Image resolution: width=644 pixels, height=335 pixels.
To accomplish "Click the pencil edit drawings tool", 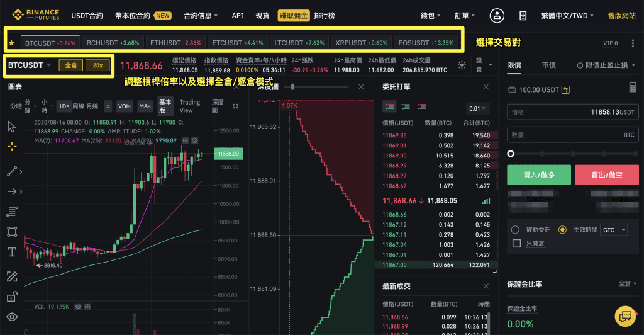I will (12, 276).
